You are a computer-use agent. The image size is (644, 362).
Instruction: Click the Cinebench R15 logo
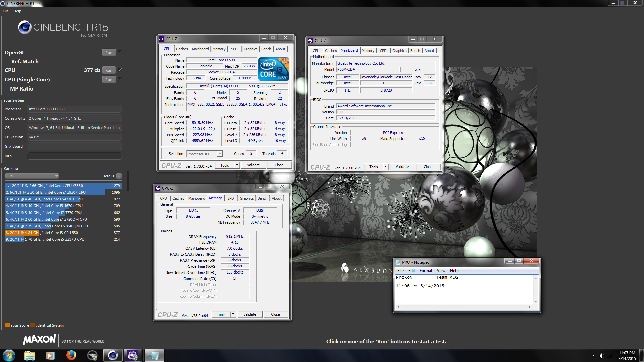pyautogui.click(x=63, y=29)
